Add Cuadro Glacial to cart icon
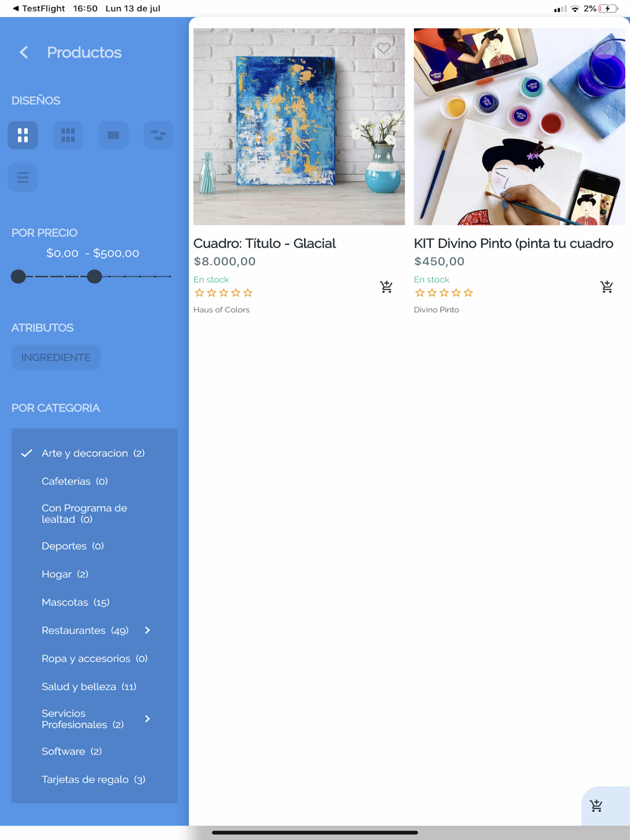630x840 pixels. click(x=386, y=287)
